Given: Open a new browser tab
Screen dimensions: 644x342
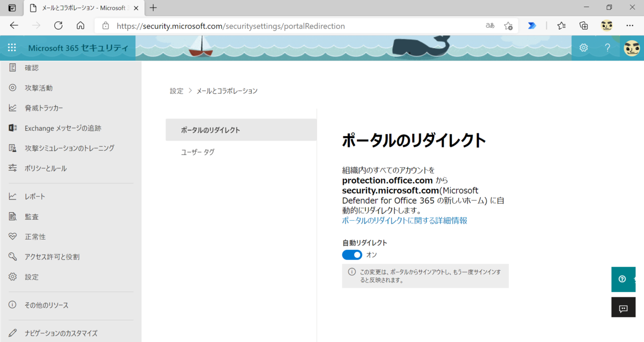Looking at the screenshot, I should tap(153, 8).
